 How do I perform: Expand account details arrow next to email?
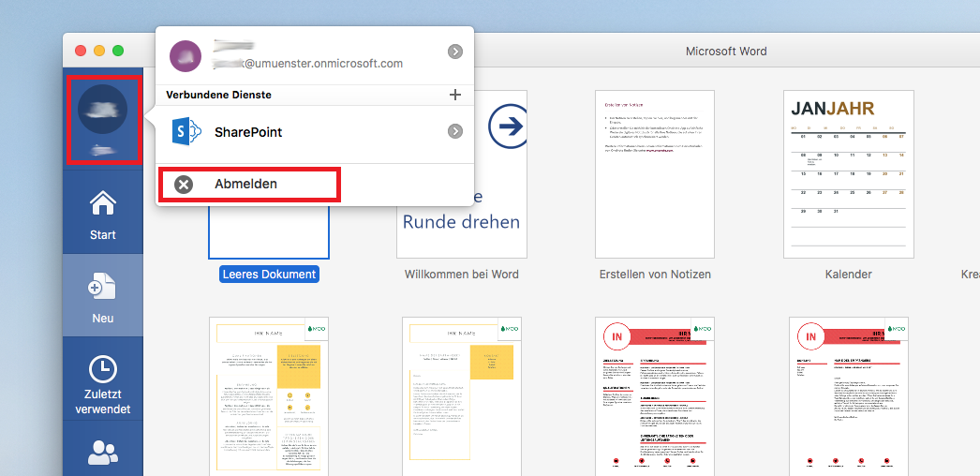pos(455,52)
